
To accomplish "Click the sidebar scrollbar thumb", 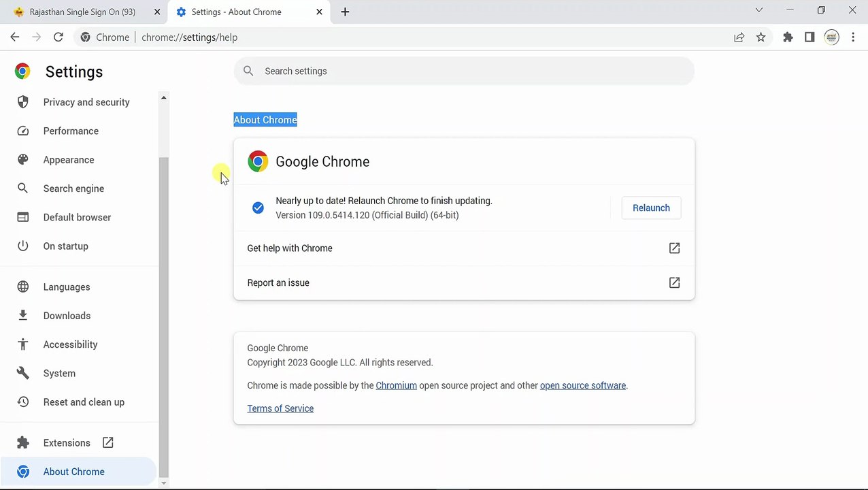I will pyautogui.click(x=163, y=316).
